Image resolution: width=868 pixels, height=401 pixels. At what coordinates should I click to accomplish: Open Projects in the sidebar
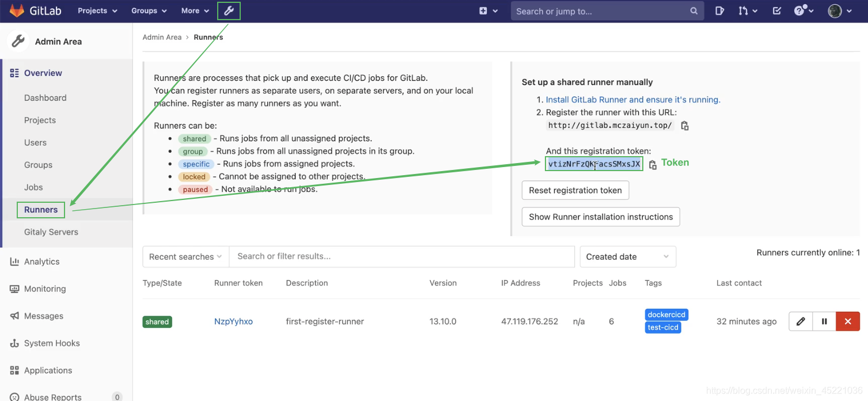40,120
